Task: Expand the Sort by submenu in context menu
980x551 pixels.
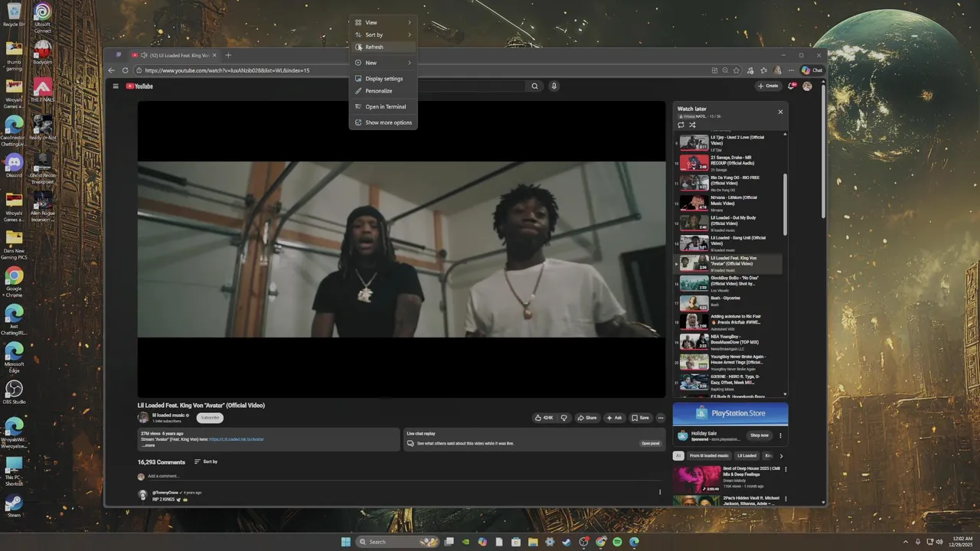Action: click(383, 34)
